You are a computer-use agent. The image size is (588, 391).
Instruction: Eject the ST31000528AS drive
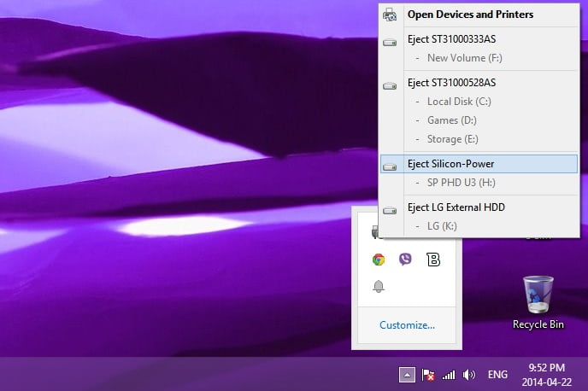451,83
